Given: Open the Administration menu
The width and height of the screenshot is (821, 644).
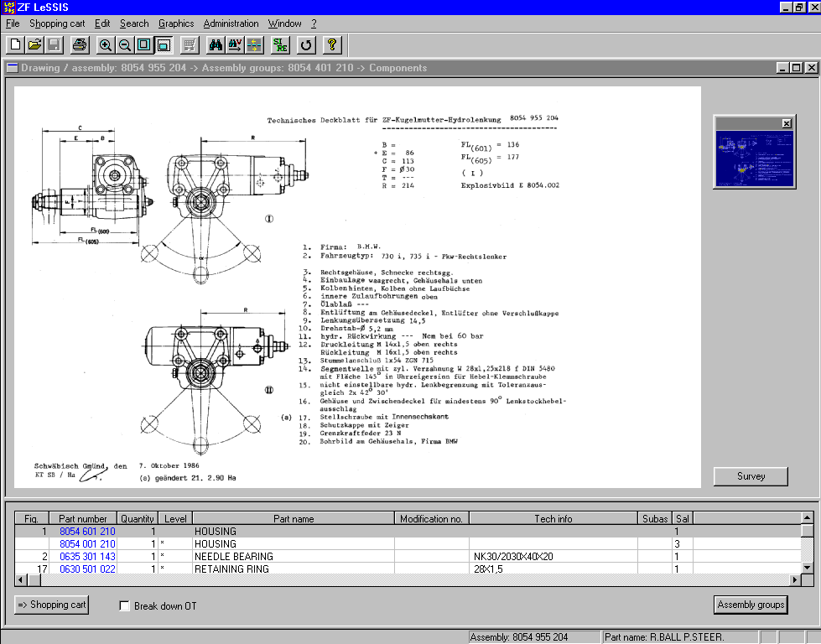Looking at the screenshot, I should 231,23.
